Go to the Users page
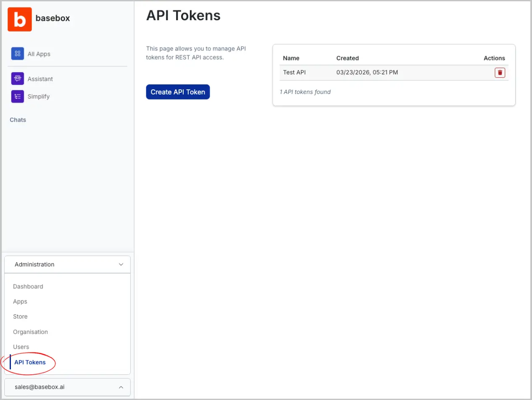The height and width of the screenshot is (400, 532). coord(21,347)
